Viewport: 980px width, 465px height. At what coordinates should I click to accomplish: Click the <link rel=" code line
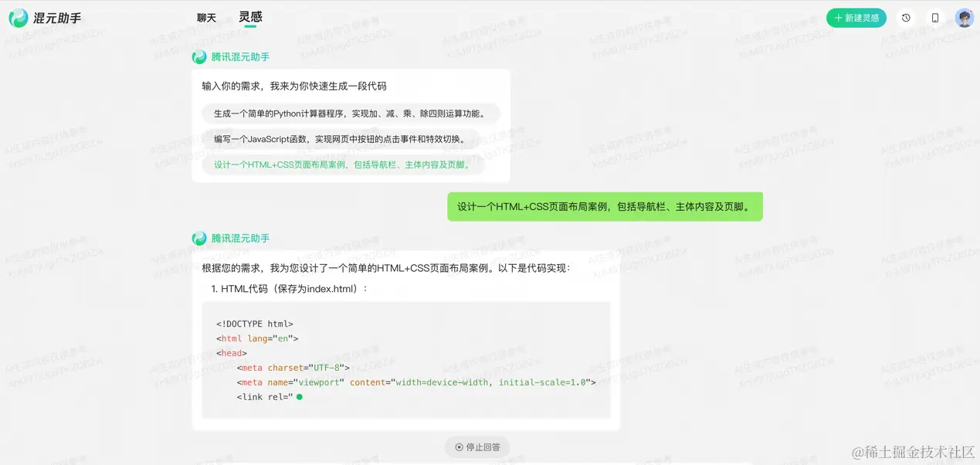265,397
